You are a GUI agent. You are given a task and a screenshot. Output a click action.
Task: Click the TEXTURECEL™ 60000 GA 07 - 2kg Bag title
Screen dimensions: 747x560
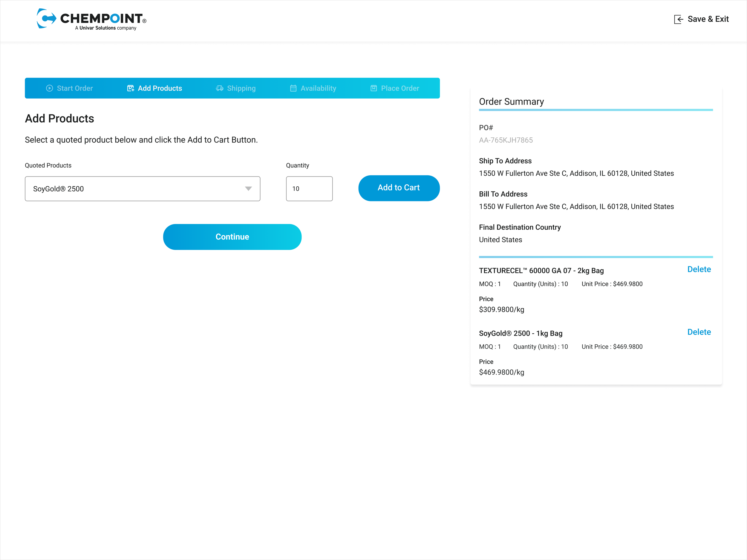[541, 271]
